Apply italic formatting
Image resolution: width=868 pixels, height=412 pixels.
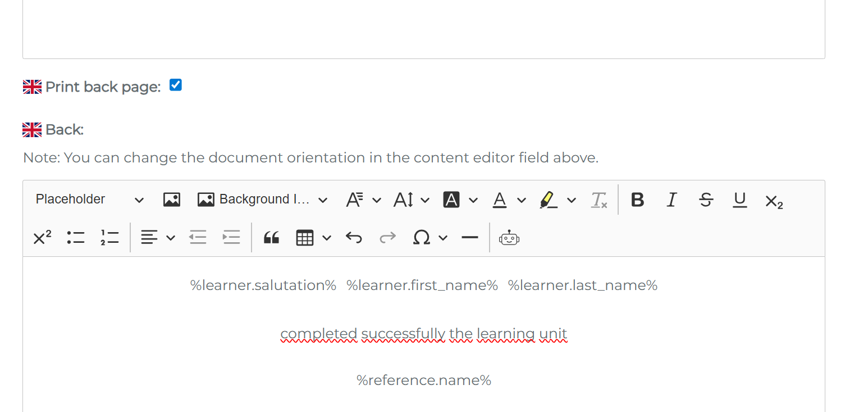click(671, 200)
